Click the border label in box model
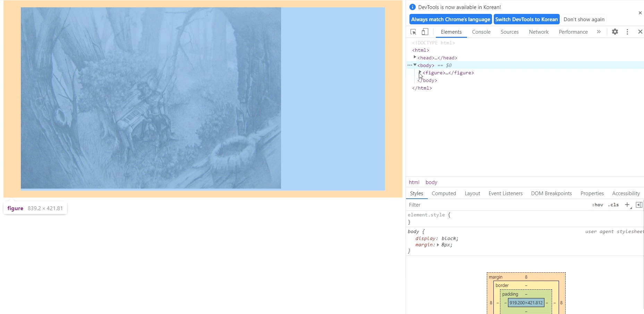The height and width of the screenshot is (314, 644). click(502, 286)
